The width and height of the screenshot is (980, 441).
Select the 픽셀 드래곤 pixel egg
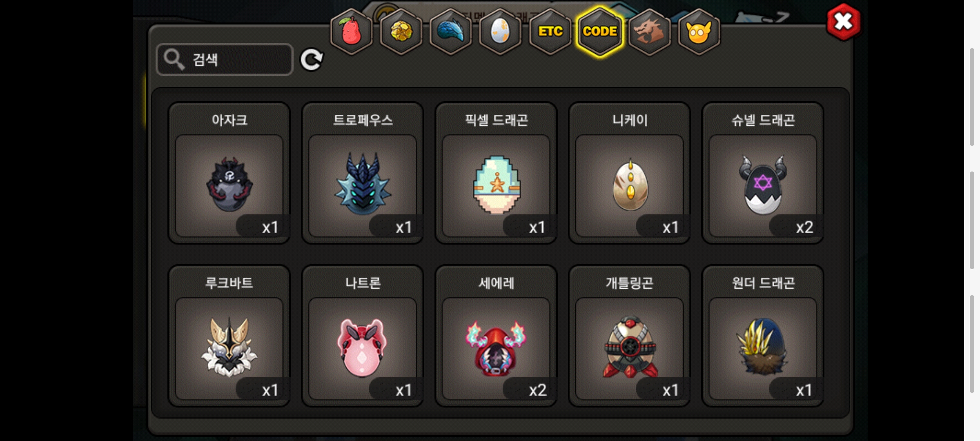pos(496,173)
